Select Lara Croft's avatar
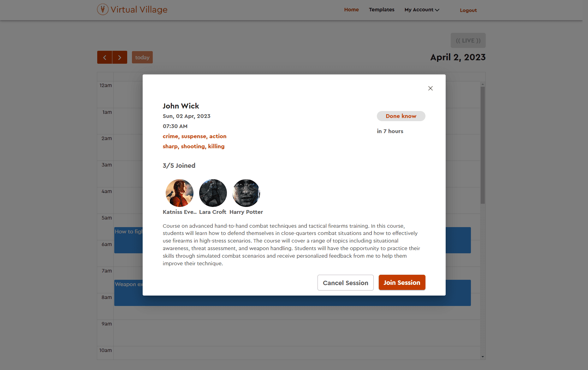Screen dimensions: 588x370 pyautogui.click(x=213, y=193)
